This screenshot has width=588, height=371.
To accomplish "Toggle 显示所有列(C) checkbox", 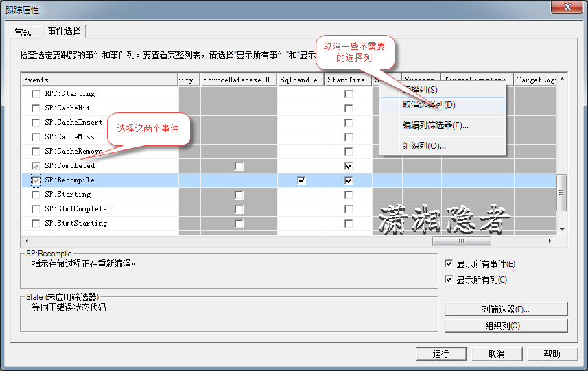I will tap(449, 280).
